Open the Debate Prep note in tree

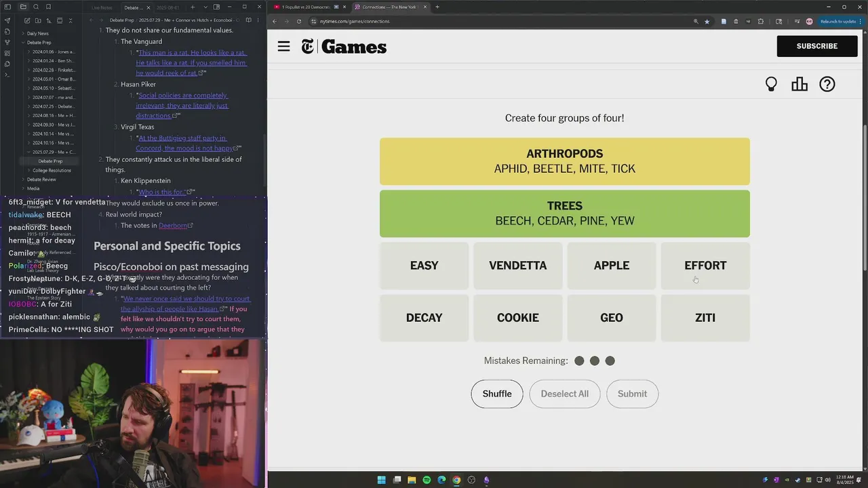tap(50, 161)
